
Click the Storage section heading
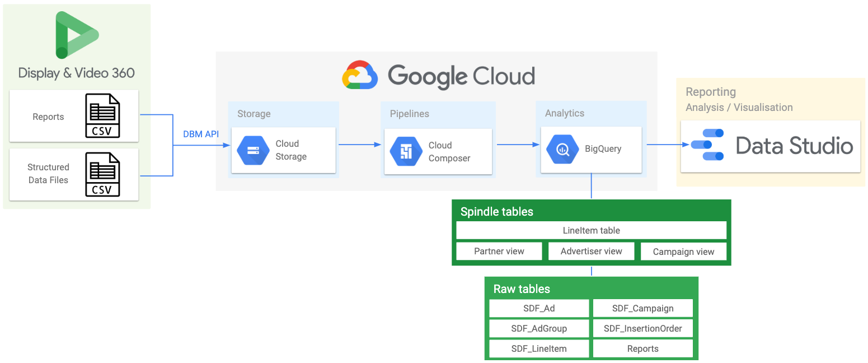(x=254, y=114)
